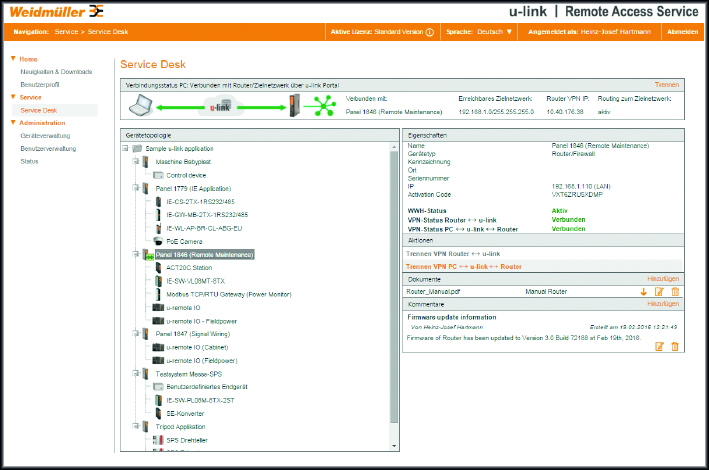Open Benutzerverwaltung in sidebar
Screen dimensions: 709x470
tap(48, 148)
